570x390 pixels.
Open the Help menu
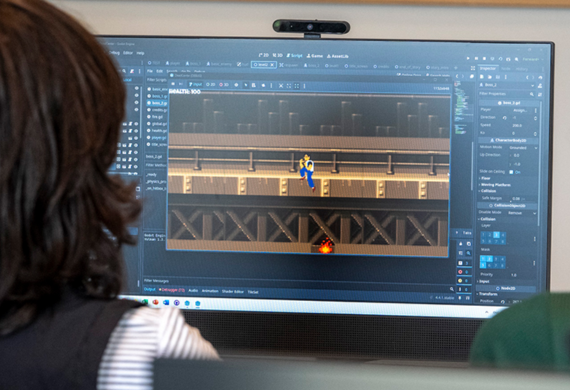tap(140, 53)
